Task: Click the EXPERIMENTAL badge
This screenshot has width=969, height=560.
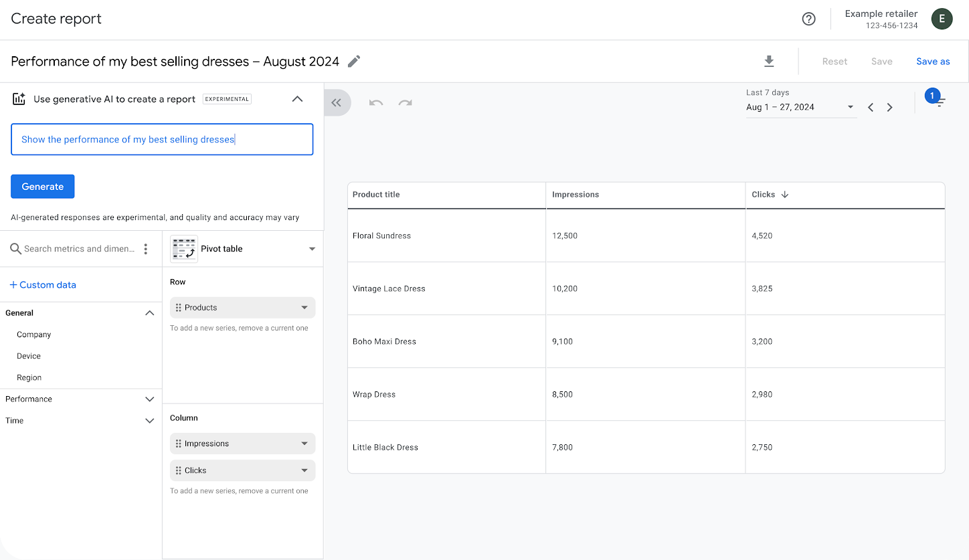Action: coord(227,99)
